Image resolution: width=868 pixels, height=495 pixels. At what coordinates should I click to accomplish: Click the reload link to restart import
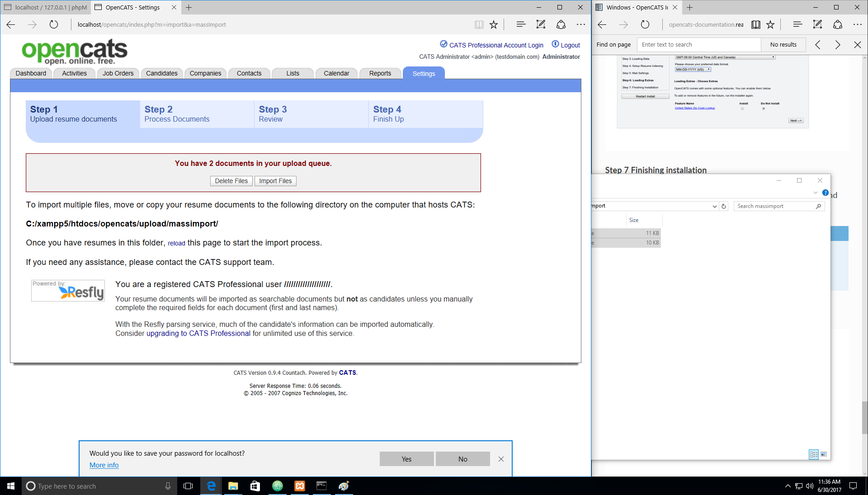(176, 243)
